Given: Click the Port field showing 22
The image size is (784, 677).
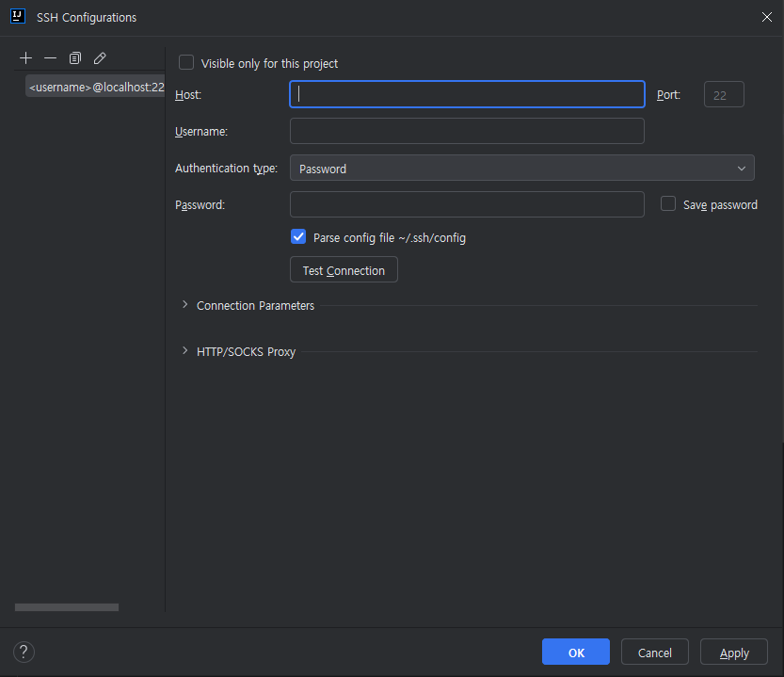Looking at the screenshot, I should pyautogui.click(x=724, y=94).
